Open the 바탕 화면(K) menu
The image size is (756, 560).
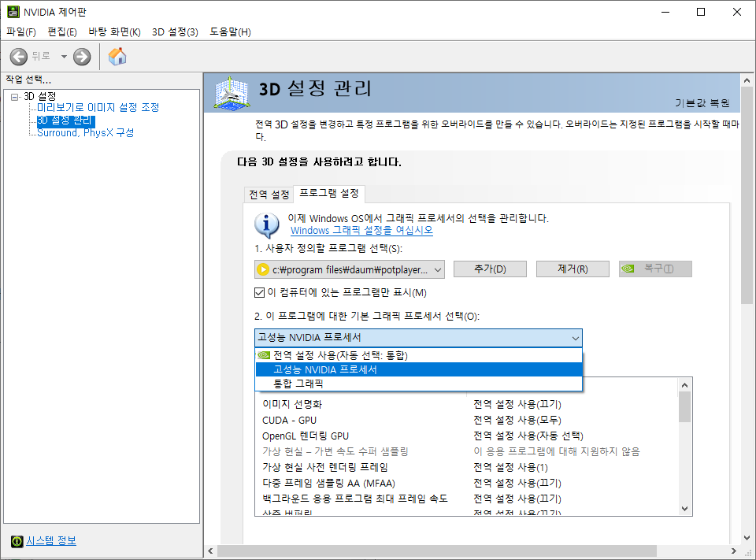coord(114,32)
